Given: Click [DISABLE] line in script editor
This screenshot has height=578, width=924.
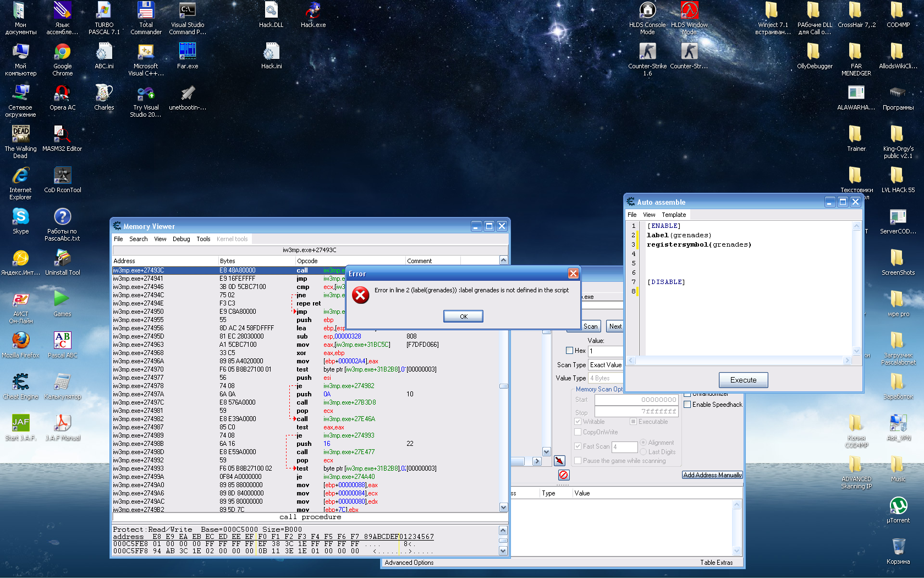Looking at the screenshot, I should (665, 282).
